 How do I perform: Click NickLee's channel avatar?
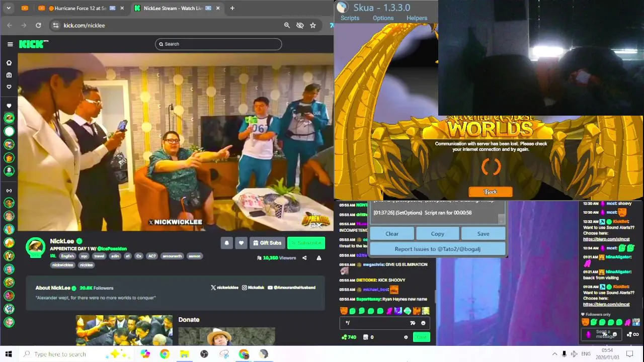[35, 247]
